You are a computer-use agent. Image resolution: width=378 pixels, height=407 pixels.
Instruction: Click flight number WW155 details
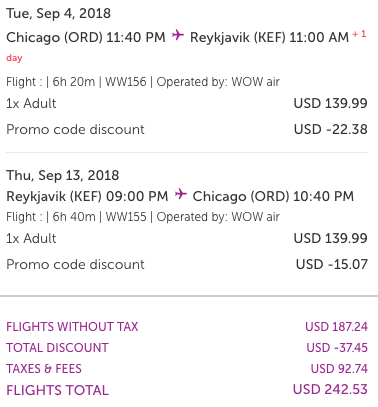pos(126,217)
